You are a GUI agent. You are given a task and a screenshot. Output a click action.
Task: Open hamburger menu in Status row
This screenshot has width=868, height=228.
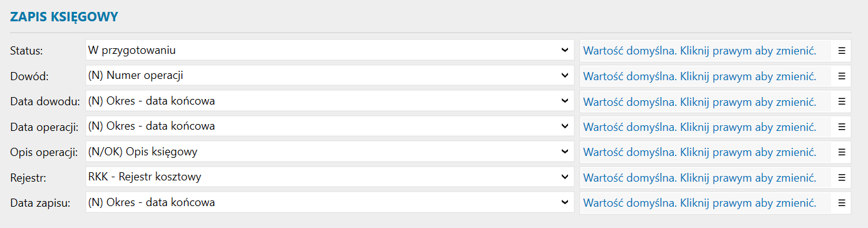pyautogui.click(x=841, y=50)
